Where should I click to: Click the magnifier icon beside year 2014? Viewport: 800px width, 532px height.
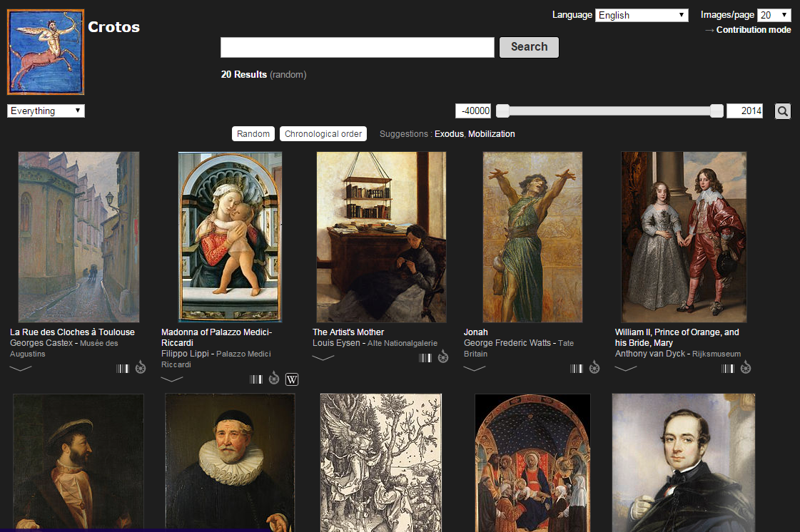click(783, 111)
